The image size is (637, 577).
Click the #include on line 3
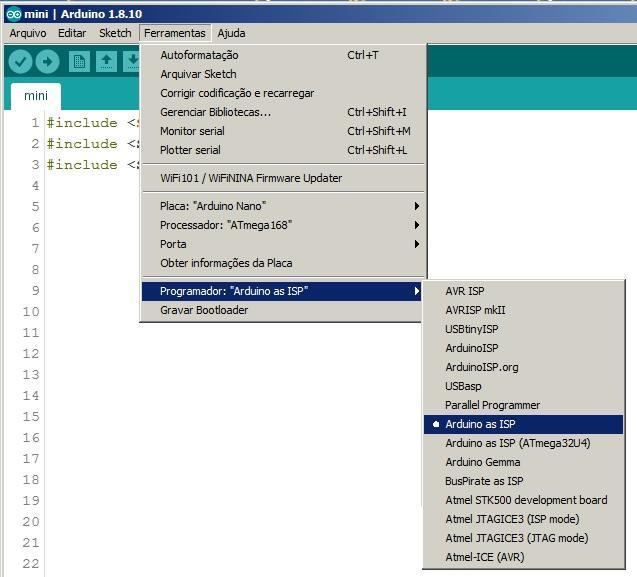(82, 165)
